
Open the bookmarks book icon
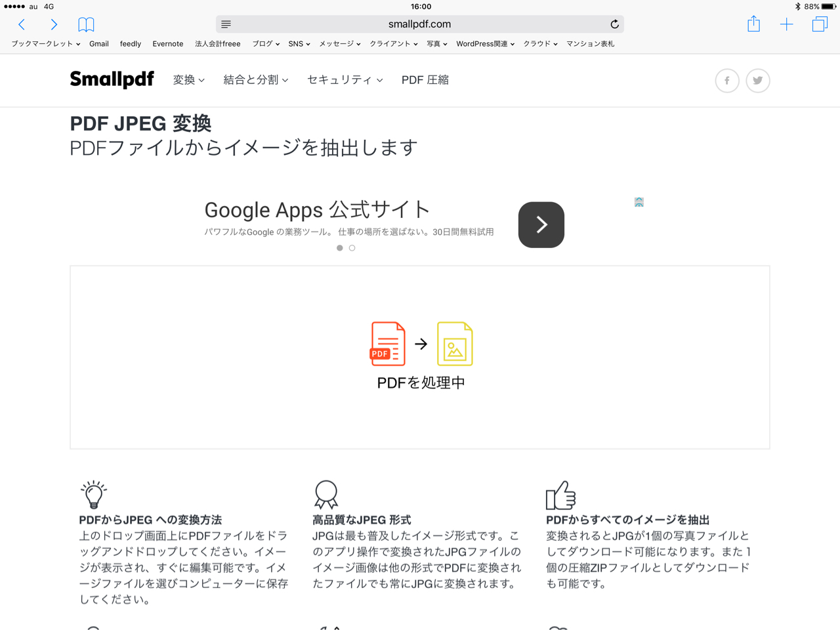click(x=86, y=24)
